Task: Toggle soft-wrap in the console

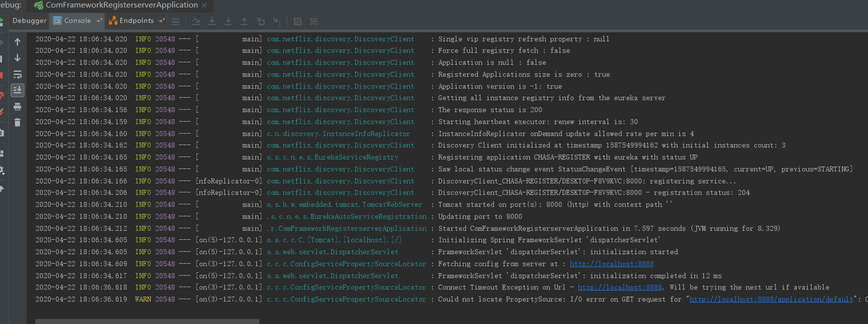Action: point(17,74)
